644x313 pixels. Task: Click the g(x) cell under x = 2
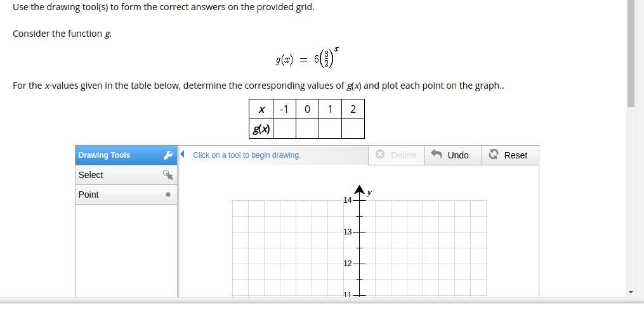[353, 129]
